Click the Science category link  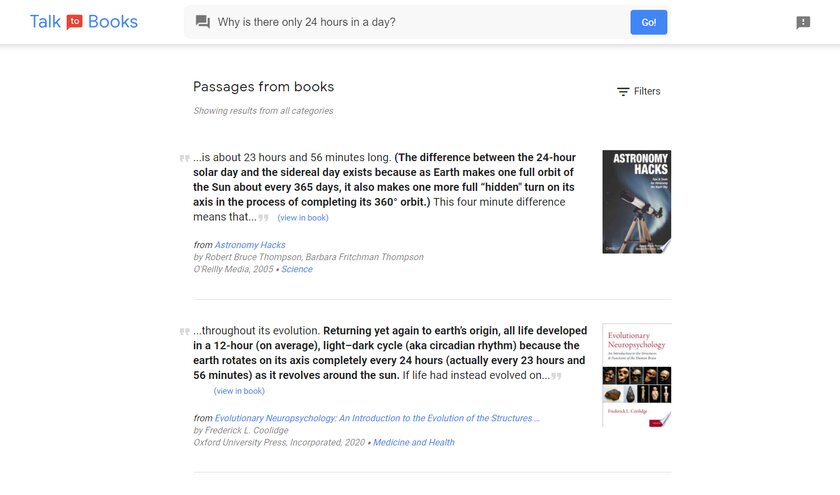point(296,269)
